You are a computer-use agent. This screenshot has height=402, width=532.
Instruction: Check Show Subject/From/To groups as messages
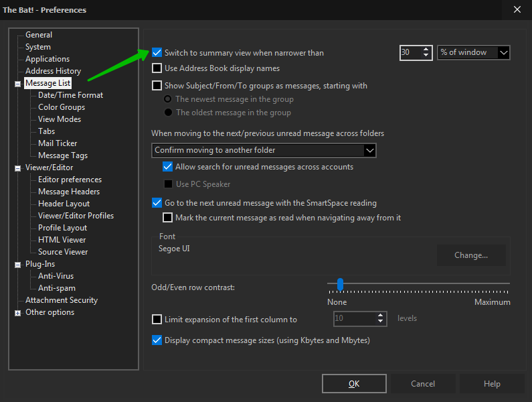coord(157,85)
